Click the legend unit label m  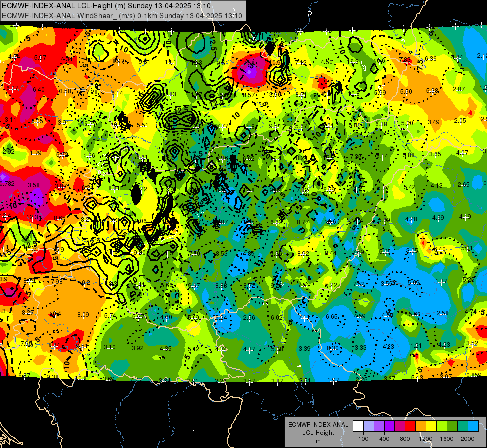tap(318, 441)
